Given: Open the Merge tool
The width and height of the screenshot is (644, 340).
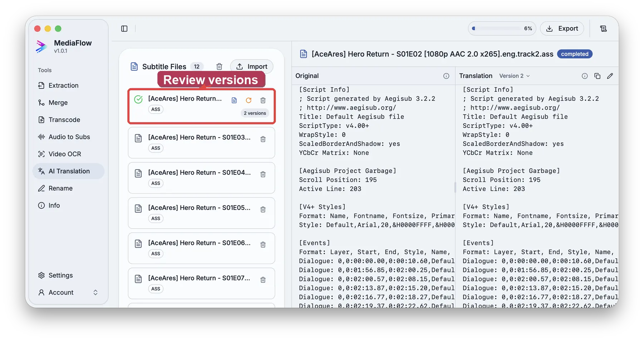Looking at the screenshot, I should pyautogui.click(x=68, y=102).
